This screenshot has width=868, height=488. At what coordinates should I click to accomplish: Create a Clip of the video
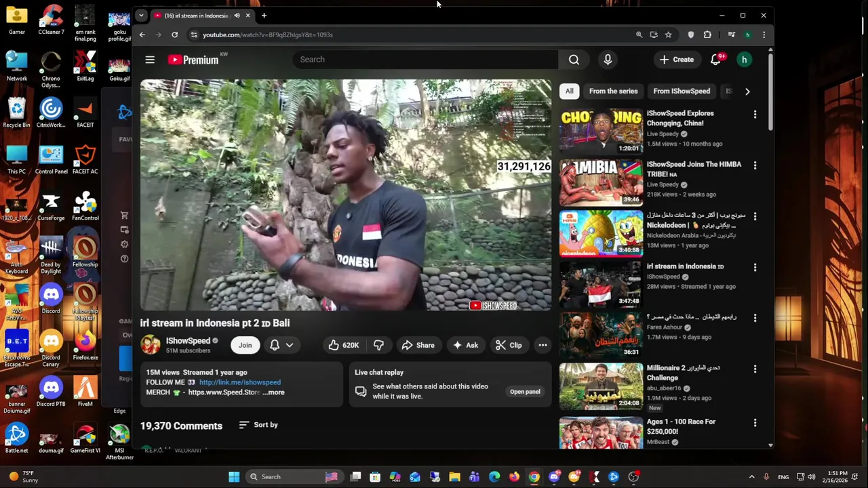[x=509, y=345]
